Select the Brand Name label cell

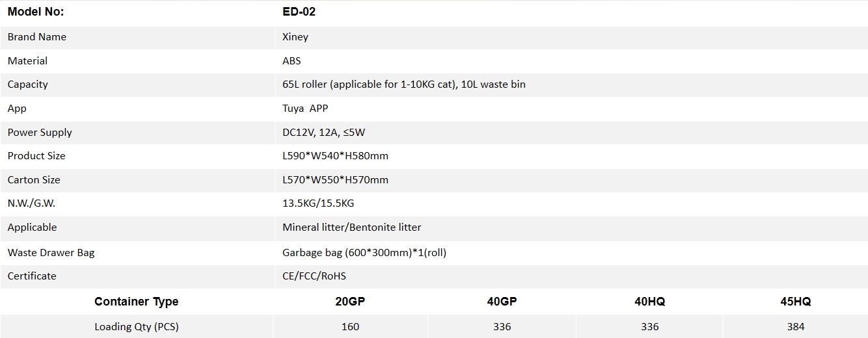[37, 37]
